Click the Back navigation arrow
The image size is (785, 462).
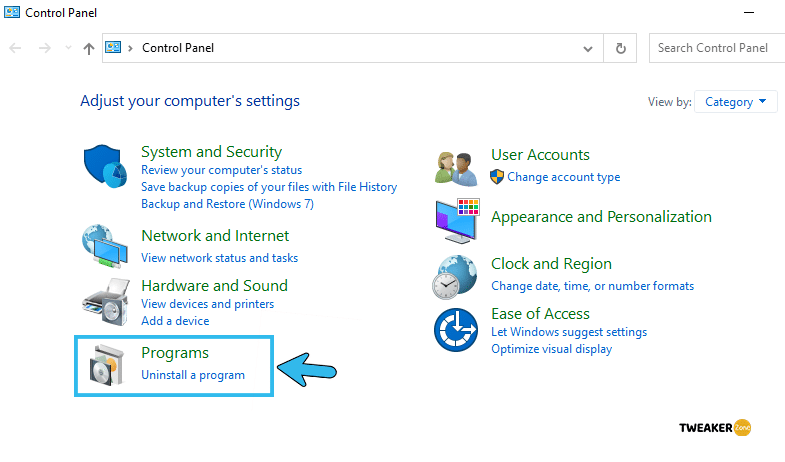[15, 48]
